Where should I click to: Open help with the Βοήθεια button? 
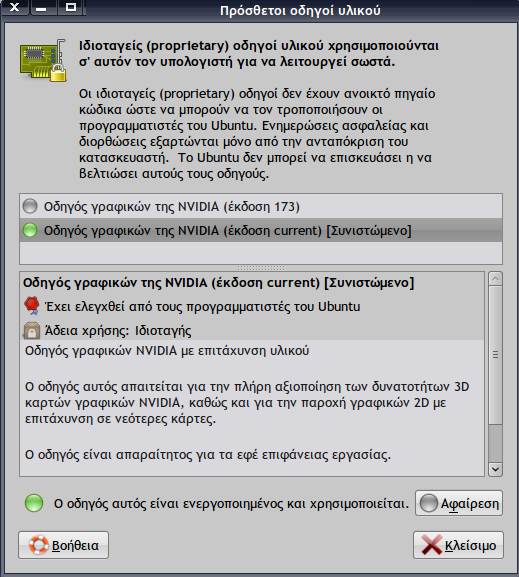[x=63, y=545]
